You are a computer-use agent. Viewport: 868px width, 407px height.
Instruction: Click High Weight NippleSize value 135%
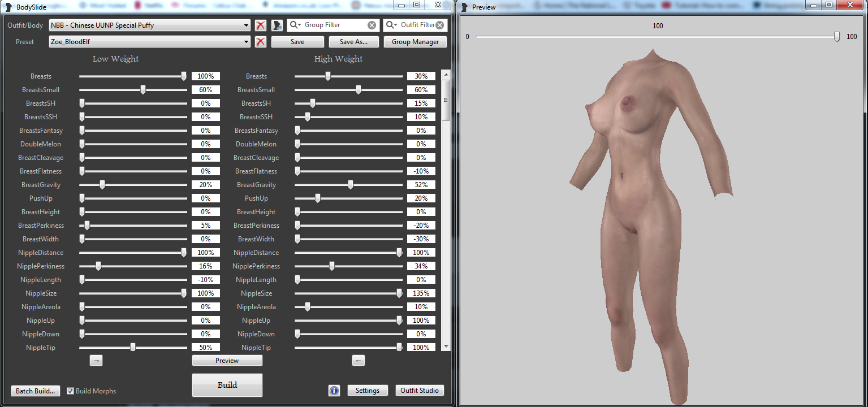click(x=421, y=293)
